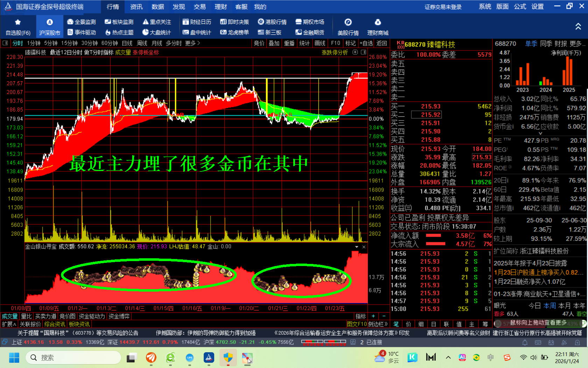Remove an indicator pane with minus button
This screenshot has width=588, height=368.
click(x=384, y=316)
